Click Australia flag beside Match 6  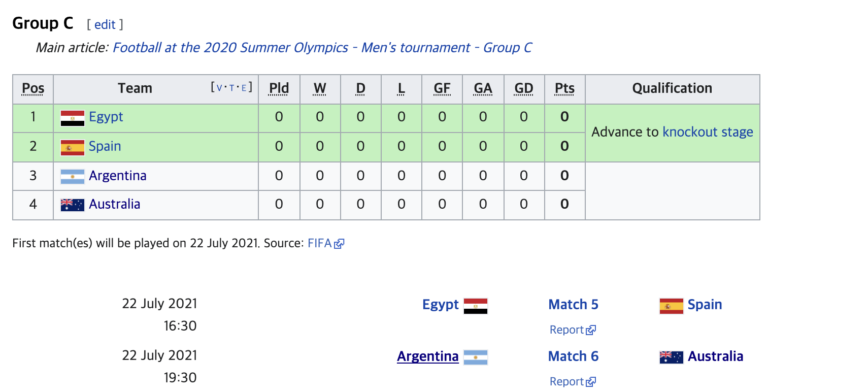click(x=671, y=357)
